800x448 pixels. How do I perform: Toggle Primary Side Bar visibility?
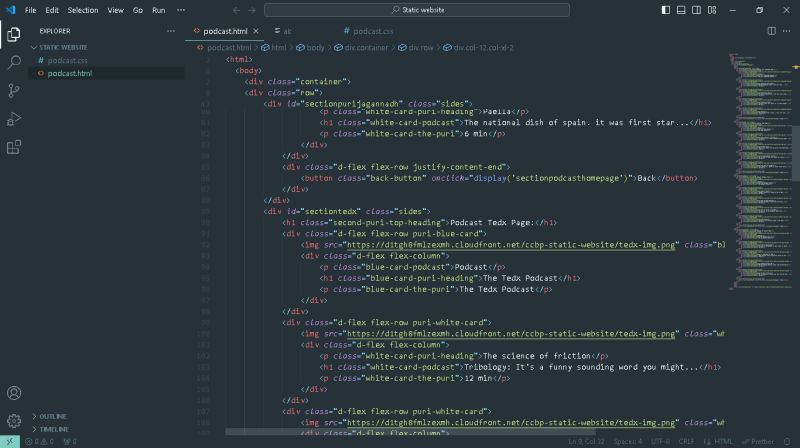point(667,10)
